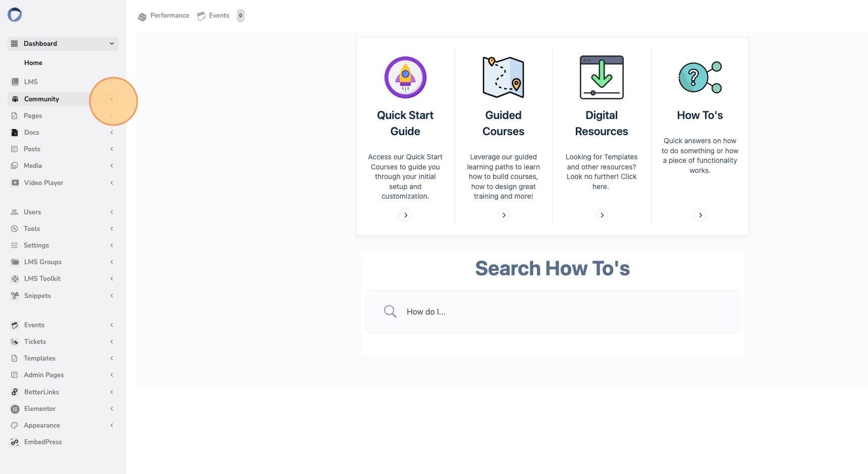Open How To's arrow button
The width and height of the screenshot is (868, 474).
coord(700,215)
